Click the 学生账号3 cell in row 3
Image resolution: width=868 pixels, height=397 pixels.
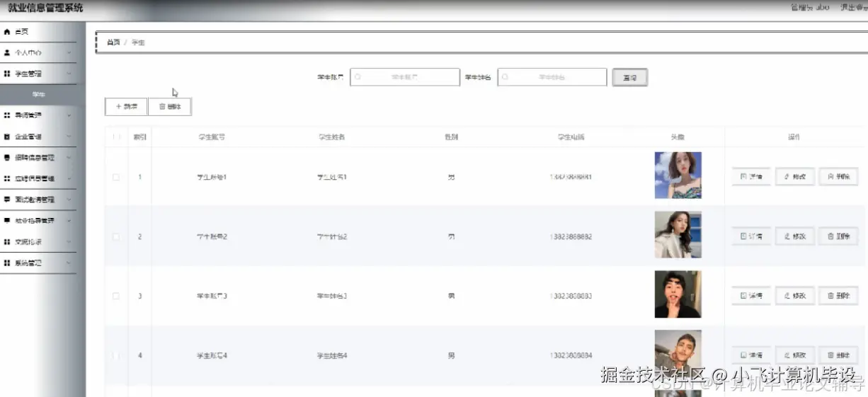(x=212, y=296)
